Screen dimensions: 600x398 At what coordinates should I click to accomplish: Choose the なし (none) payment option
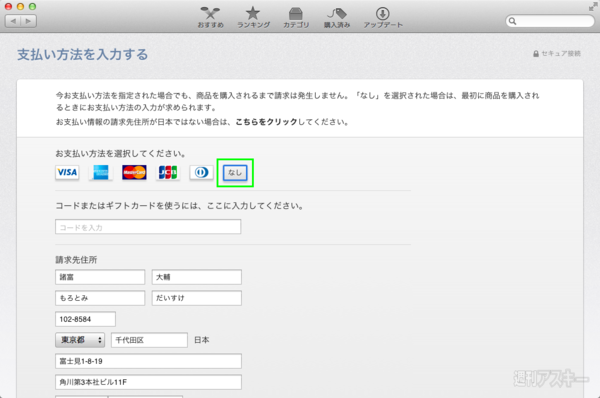click(x=235, y=173)
